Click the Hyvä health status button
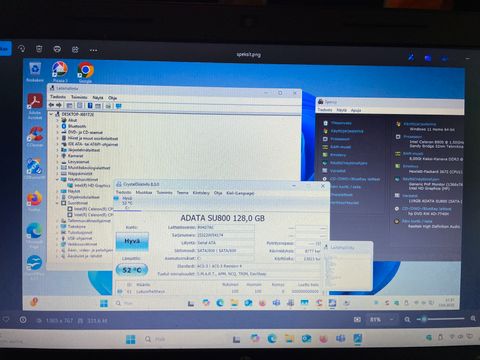 pos(132,241)
